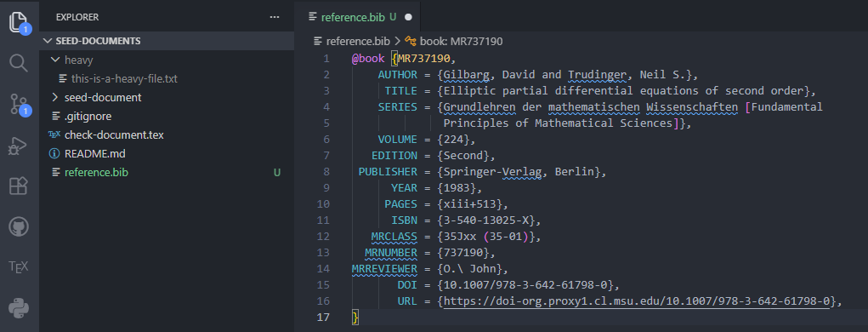Click the citation key MR737190 on line 1
868x332 pixels.
424,58
